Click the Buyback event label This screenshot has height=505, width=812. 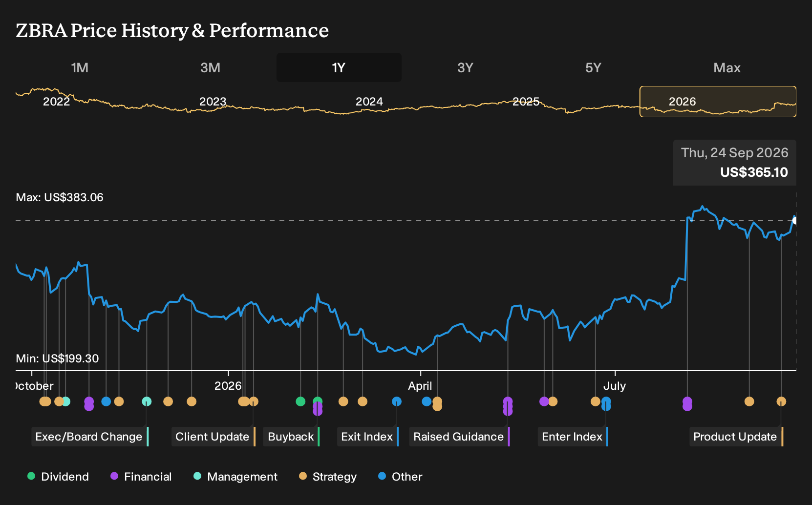[292, 437]
